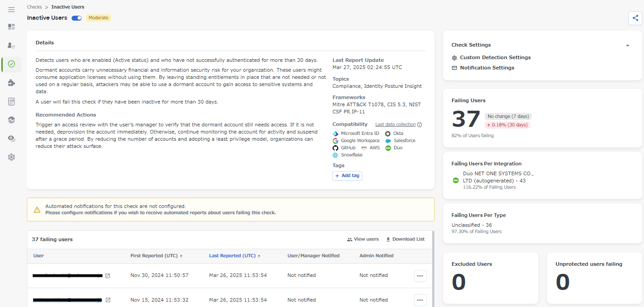
Task: Click the AWS logo icon
Action: [x=364, y=148]
